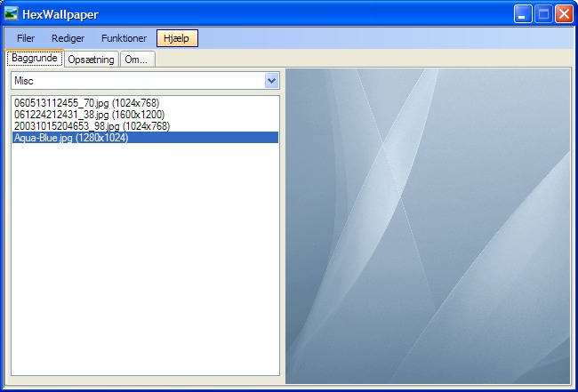Open the Filer menu
The height and width of the screenshot is (392, 578).
coord(26,38)
